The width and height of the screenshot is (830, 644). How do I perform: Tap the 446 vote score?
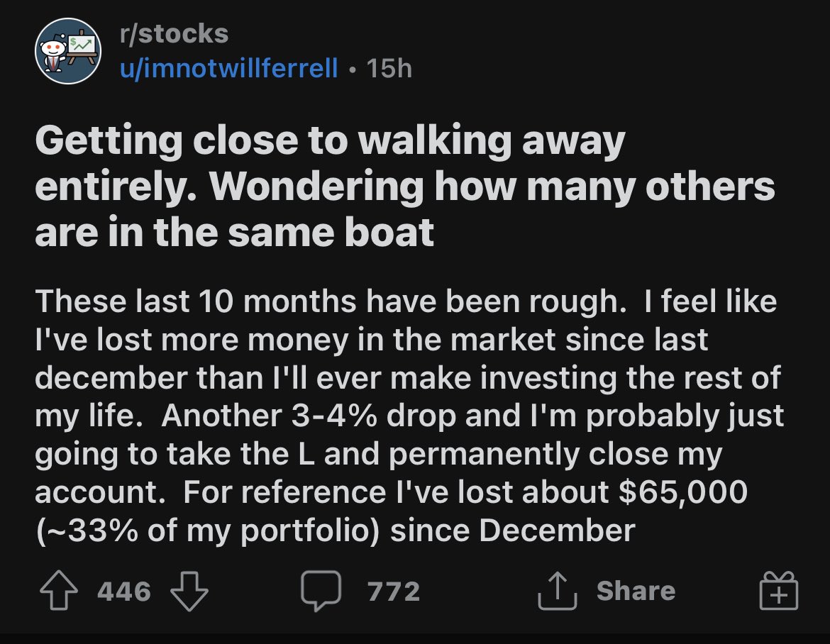124,591
